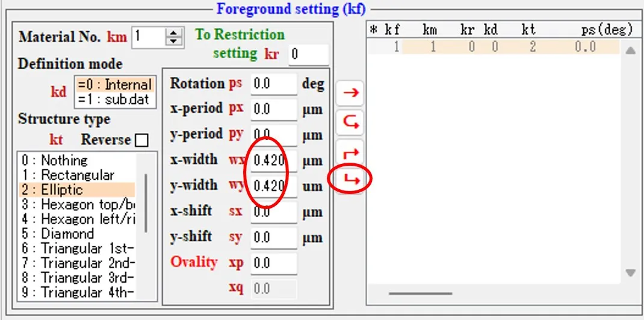This screenshot has width=644, height=320.
Task: Click the horizontal scrollbar under kf list
Action: click(x=420, y=293)
